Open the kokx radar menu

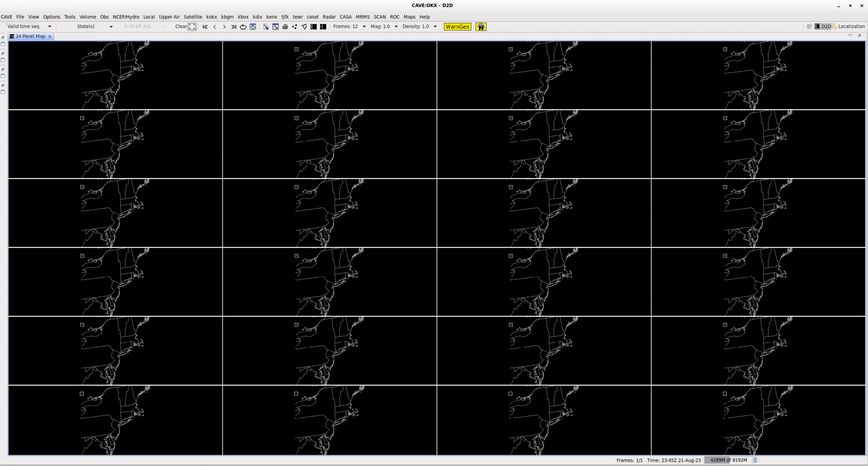tap(212, 17)
